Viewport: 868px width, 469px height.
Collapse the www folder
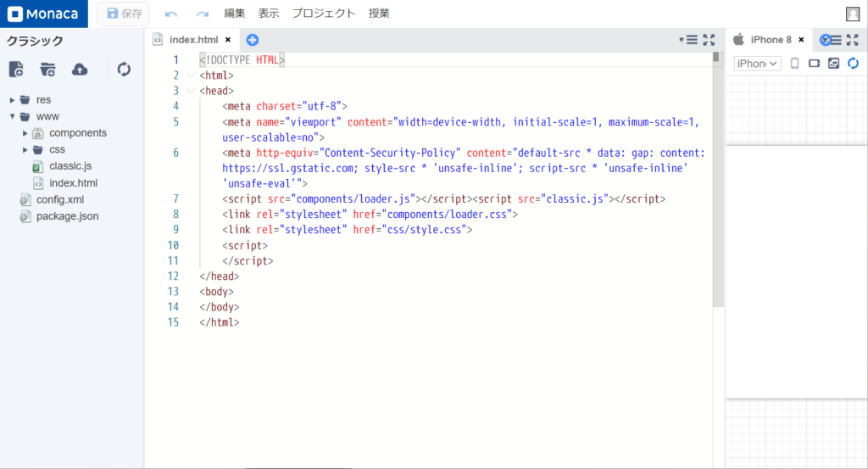click(13, 116)
